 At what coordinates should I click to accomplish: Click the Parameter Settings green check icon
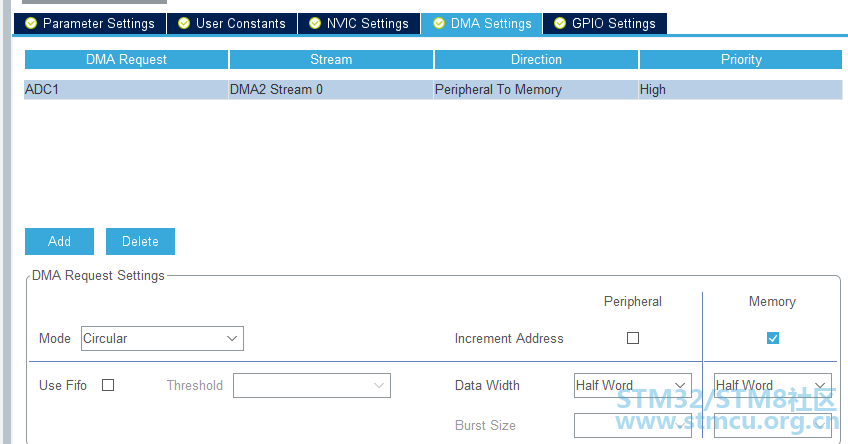click(31, 23)
